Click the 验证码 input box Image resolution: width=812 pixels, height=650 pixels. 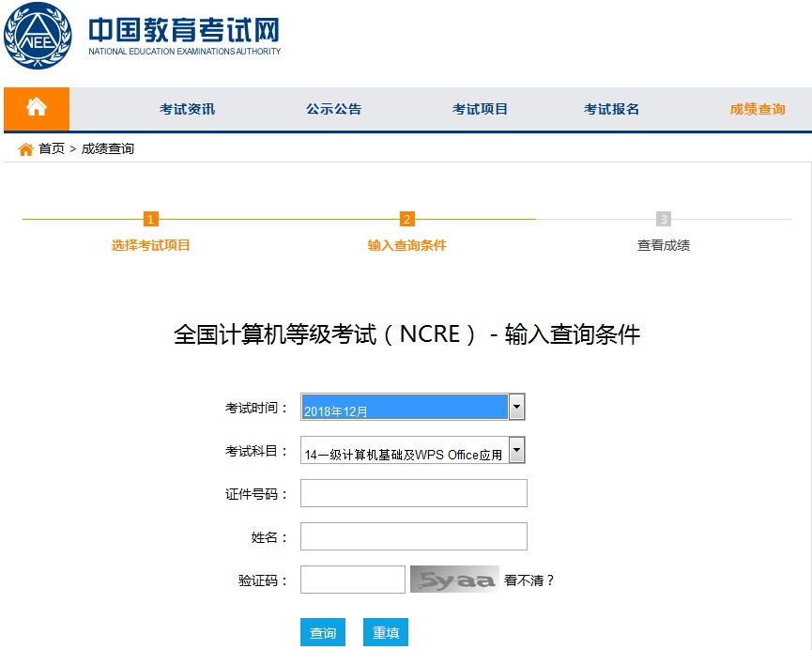(352, 580)
